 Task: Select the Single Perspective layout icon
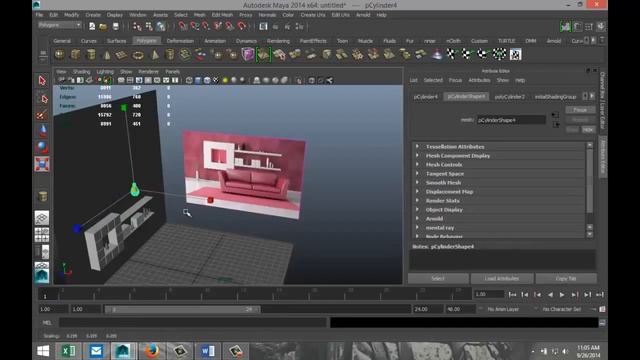point(42,218)
